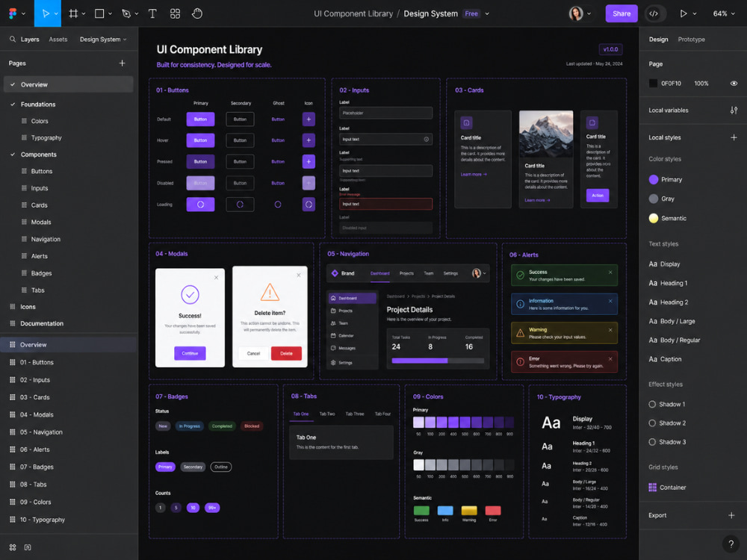The width and height of the screenshot is (747, 560).
Task: Open the shape tools dropdown chevron
Action: click(110, 13)
